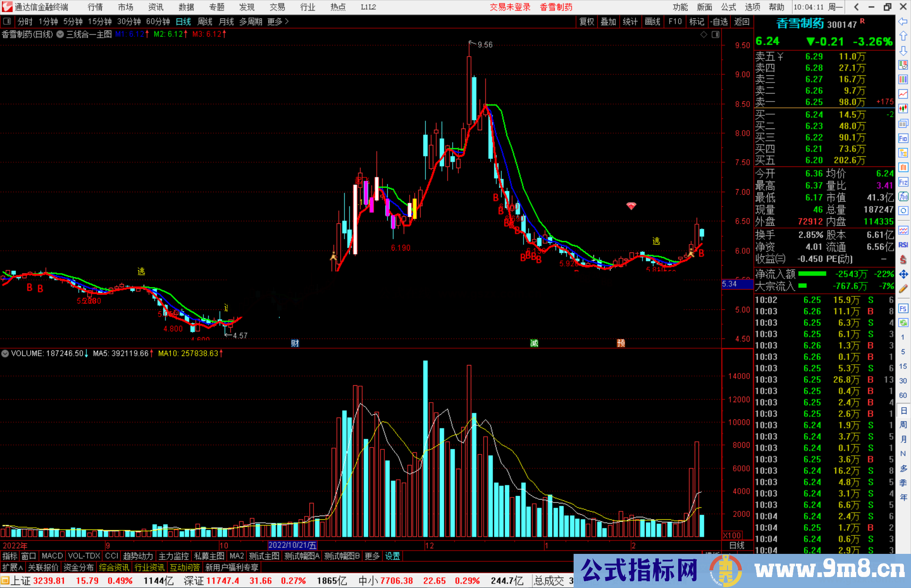This screenshot has height=588, width=911.
Task: Open the candlestick chart sidebar icon
Action: (x=903, y=108)
